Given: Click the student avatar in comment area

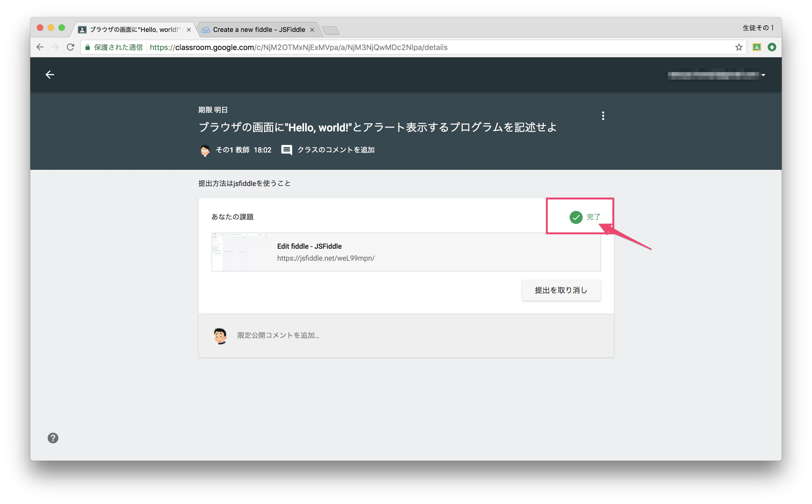Looking at the screenshot, I should (220, 336).
